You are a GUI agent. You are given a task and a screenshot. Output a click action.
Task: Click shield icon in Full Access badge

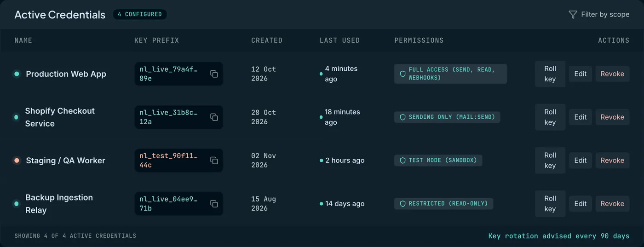pos(402,74)
